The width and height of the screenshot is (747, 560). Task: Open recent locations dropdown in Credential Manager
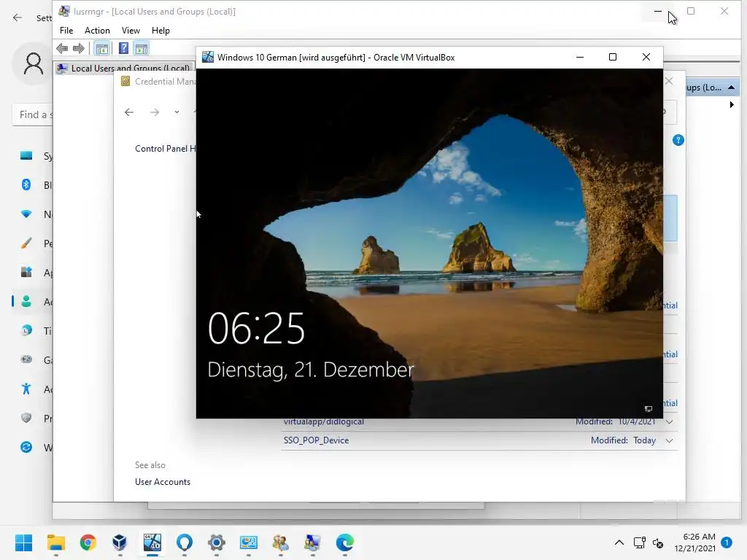click(177, 112)
